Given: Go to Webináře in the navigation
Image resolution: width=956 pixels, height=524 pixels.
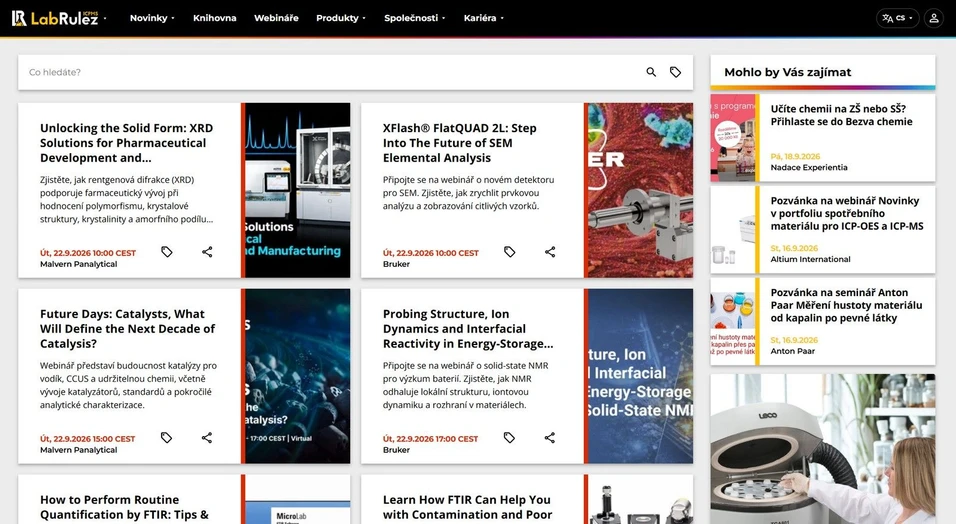Looking at the screenshot, I should pyautogui.click(x=276, y=18).
